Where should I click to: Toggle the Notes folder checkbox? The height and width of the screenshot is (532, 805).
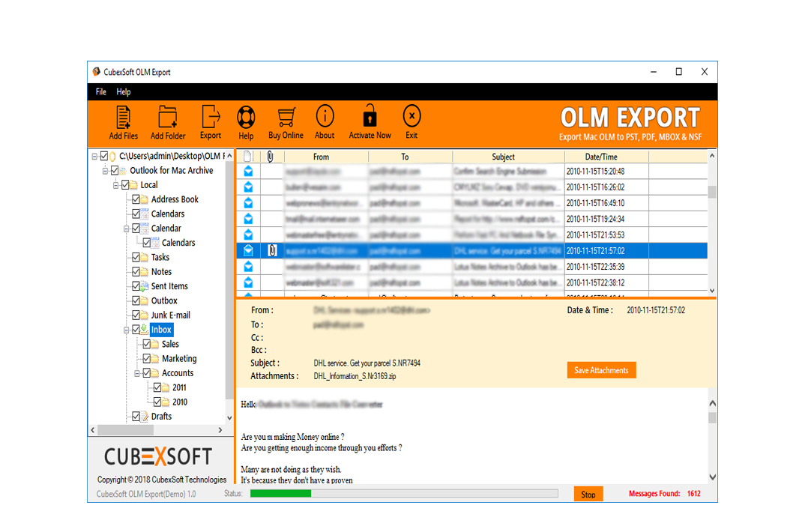click(136, 271)
